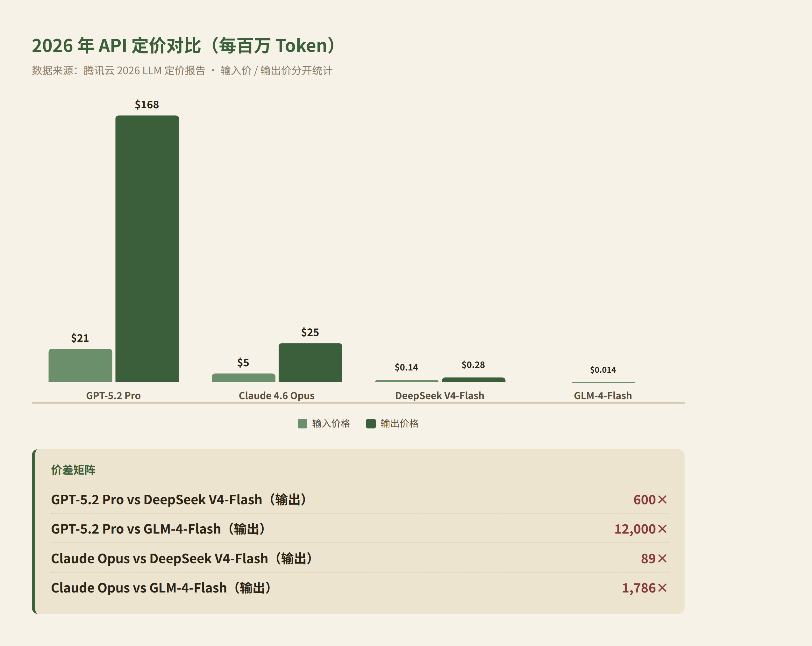This screenshot has width=812, height=646.
Task: Click the "$21" value label
Action: pyautogui.click(x=80, y=338)
